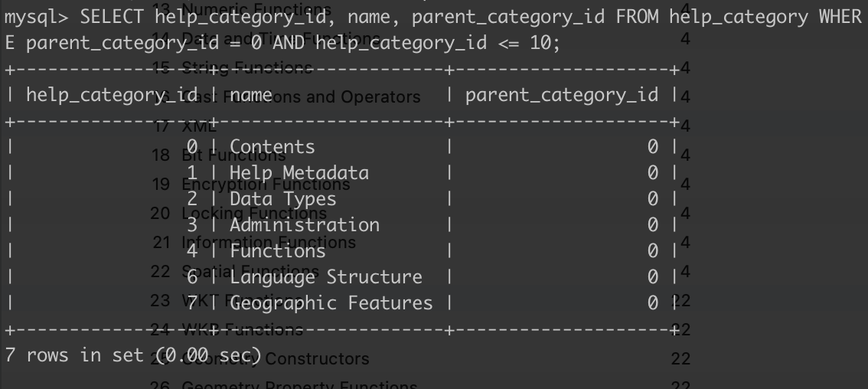The width and height of the screenshot is (868, 389).
Task: Click the parent id 0 of Contents row
Action: pyautogui.click(x=652, y=146)
